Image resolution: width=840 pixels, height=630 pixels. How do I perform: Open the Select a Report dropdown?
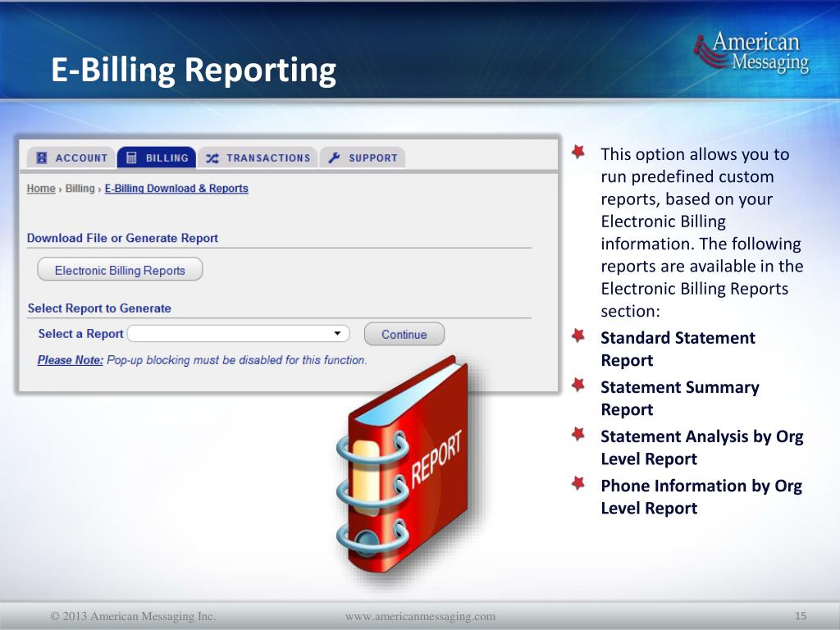(239, 334)
